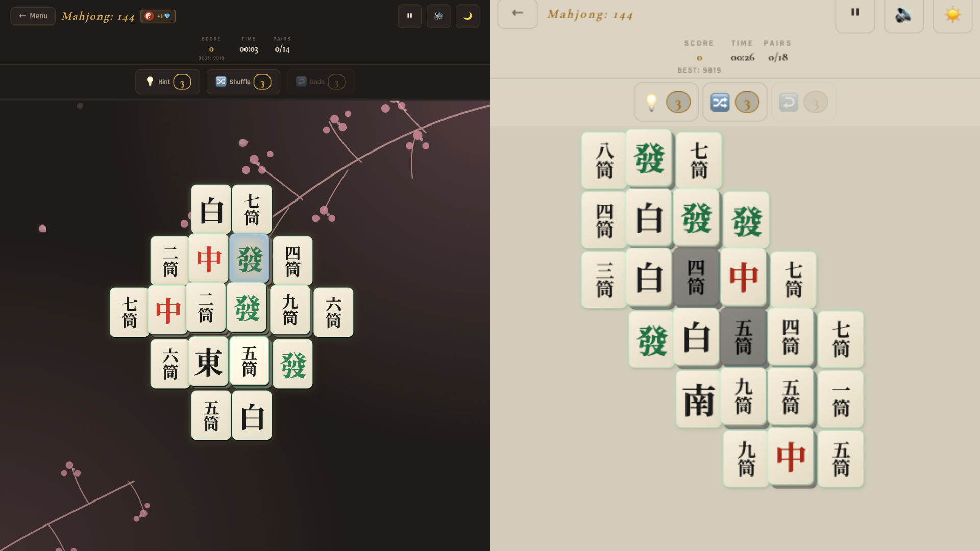Click the labeled Shuffle button
This screenshot has width=980, height=551.
(x=243, y=82)
